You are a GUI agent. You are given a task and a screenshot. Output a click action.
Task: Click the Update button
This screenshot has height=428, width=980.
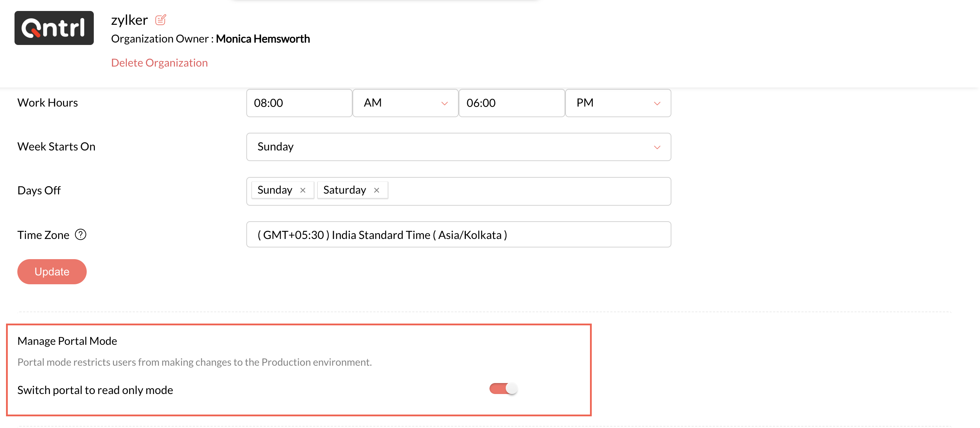pyautogui.click(x=52, y=272)
